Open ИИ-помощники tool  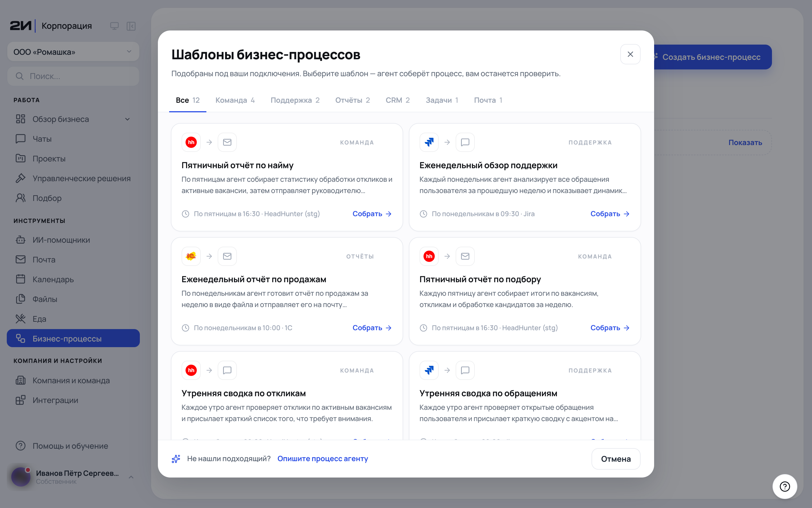tap(73, 240)
